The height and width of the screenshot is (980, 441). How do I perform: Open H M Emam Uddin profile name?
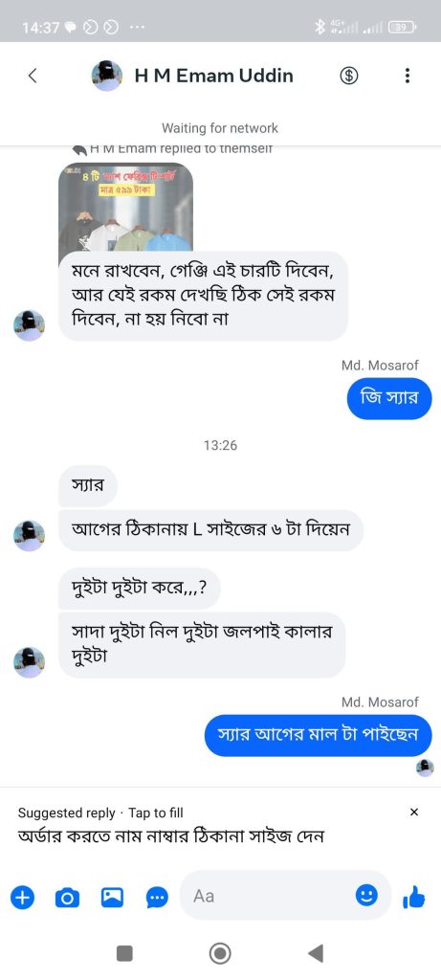click(213, 76)
